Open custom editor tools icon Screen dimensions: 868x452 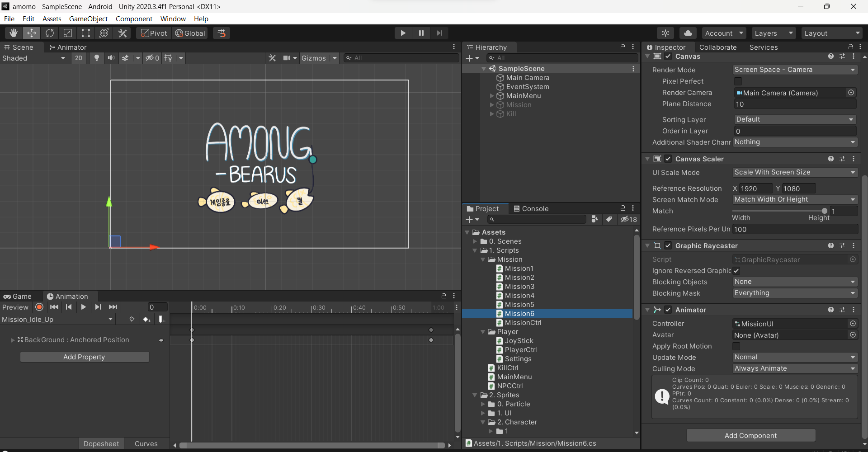[x=123, y=33]
